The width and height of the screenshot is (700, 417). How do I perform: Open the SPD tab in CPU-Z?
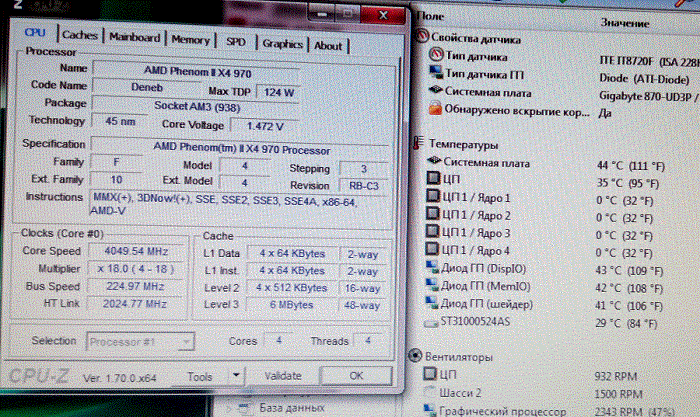pos(236,42)
